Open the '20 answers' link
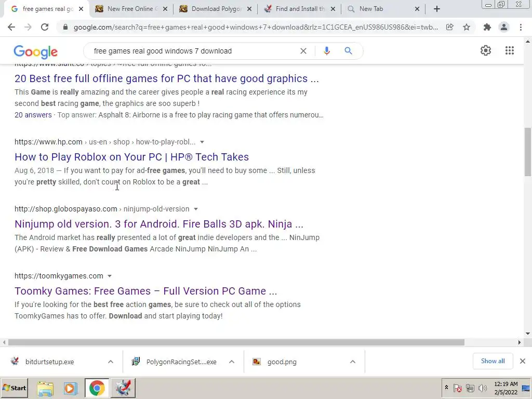The height and width of the screenshot is (399, 532). [x=33, y=115]
